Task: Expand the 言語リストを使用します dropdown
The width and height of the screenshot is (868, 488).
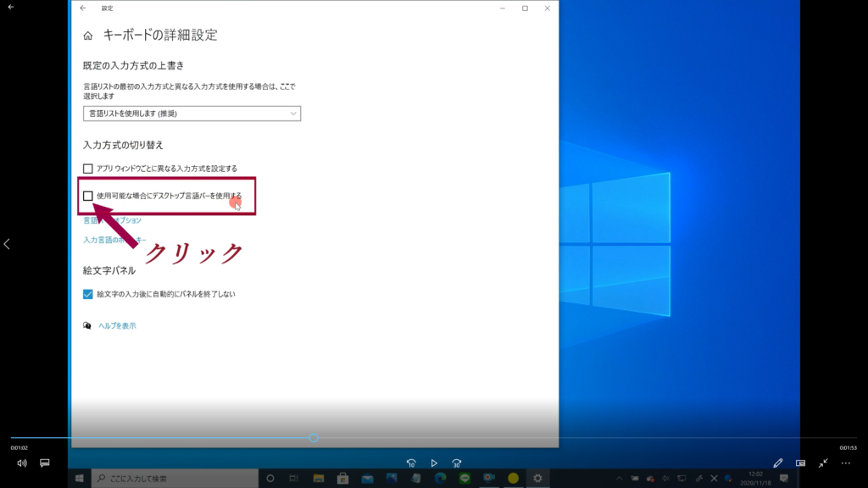Action: point(192,114)
